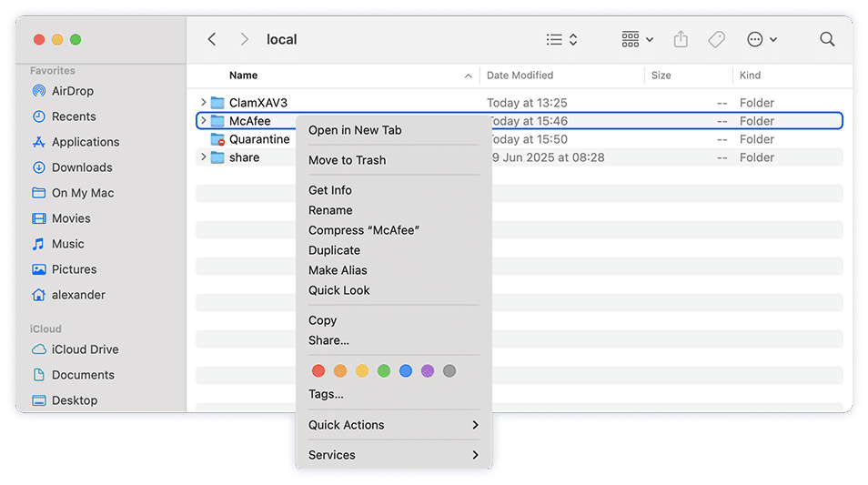The height and width of the screenshot is (485, 868).
Task: Go forward with the right chevron
Action: pos(244,39)
